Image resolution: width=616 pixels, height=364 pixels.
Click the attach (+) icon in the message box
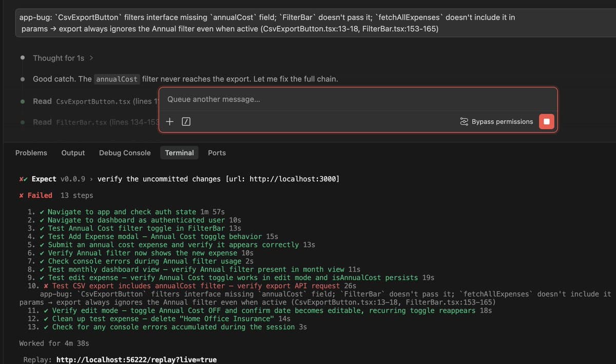169,122
